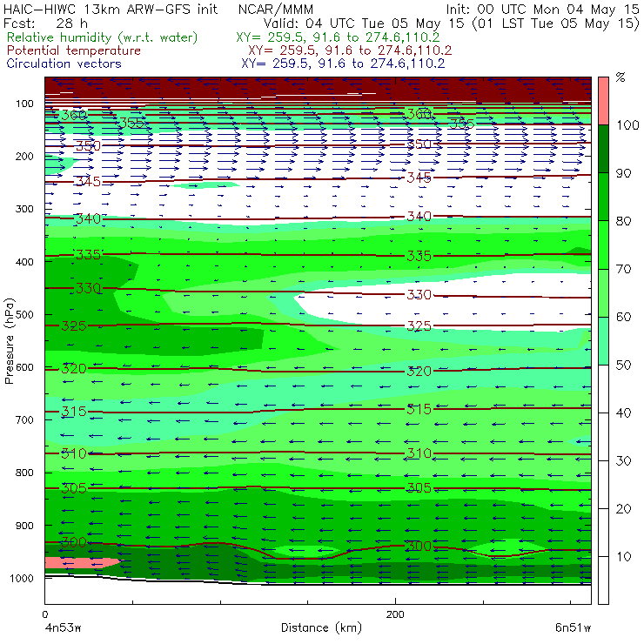This screenshot has width=644, height=644.
Task: Click the colorbar '60' percent label
Action: point(623,317)
